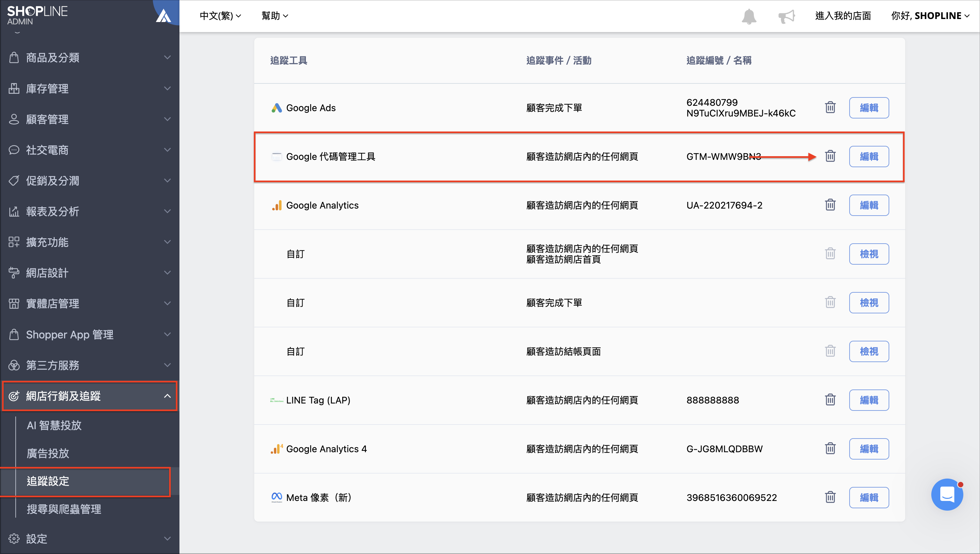Click the tag icon beside 促銷及分潤
Image resolution: width=980 pixels, height=554 pixels.
coord(14,181)
